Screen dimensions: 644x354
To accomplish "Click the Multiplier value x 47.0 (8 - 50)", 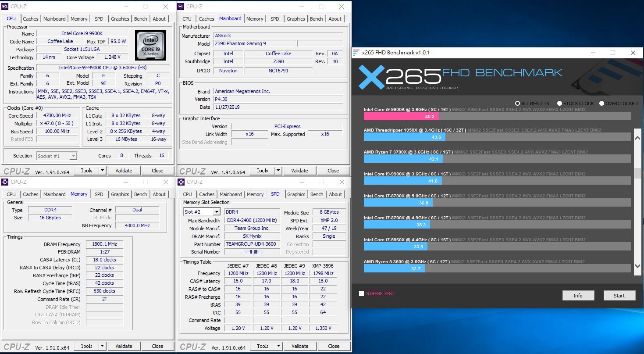I will click(x=57, y=124).
